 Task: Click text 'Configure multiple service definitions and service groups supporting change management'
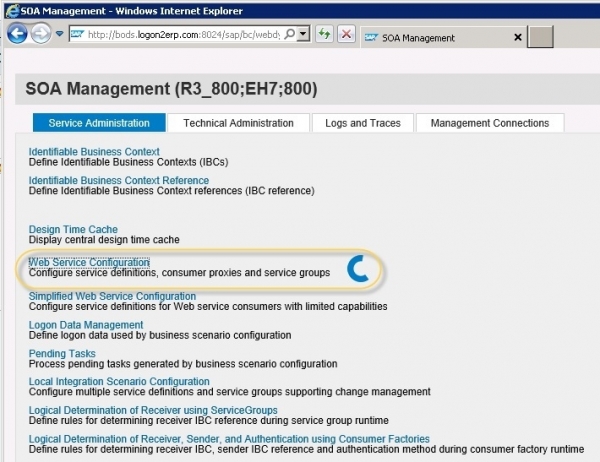tap(230, 392)
